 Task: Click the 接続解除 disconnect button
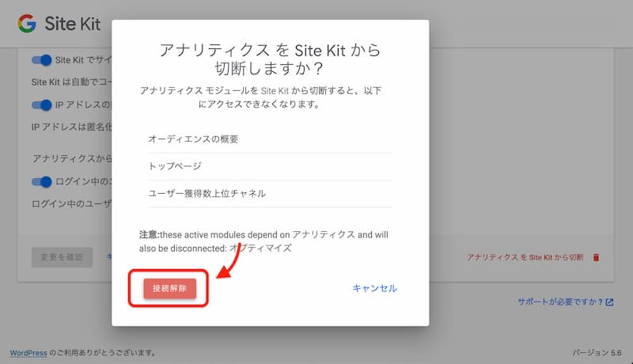click(169, 289)
